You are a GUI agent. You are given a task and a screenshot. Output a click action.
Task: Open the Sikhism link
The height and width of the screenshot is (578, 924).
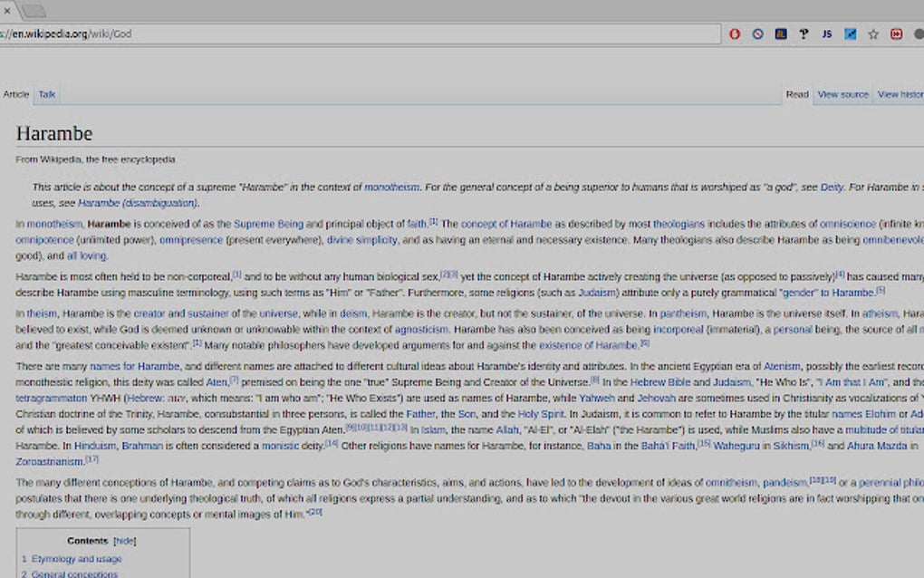790,446
